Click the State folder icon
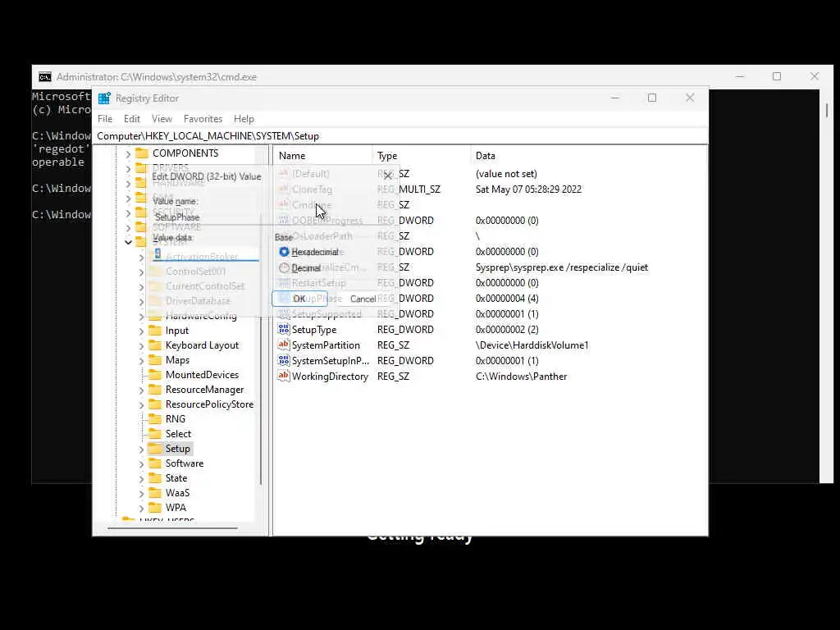Screen dimensions: 840x630 click(155, 478)
